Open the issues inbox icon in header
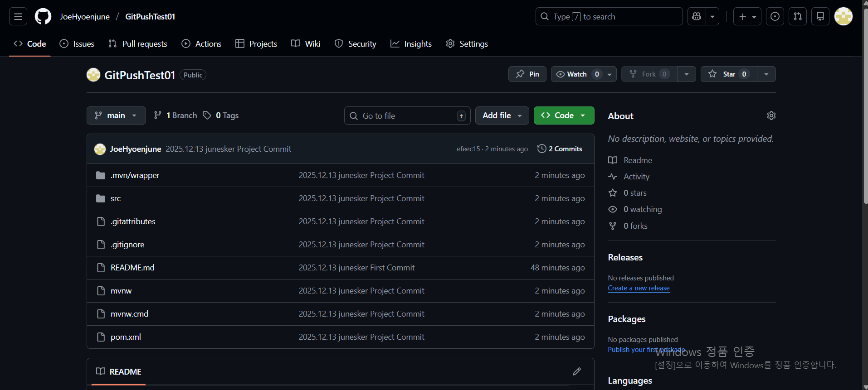Viewport: 868px width, 390px height. click(775, 17)
